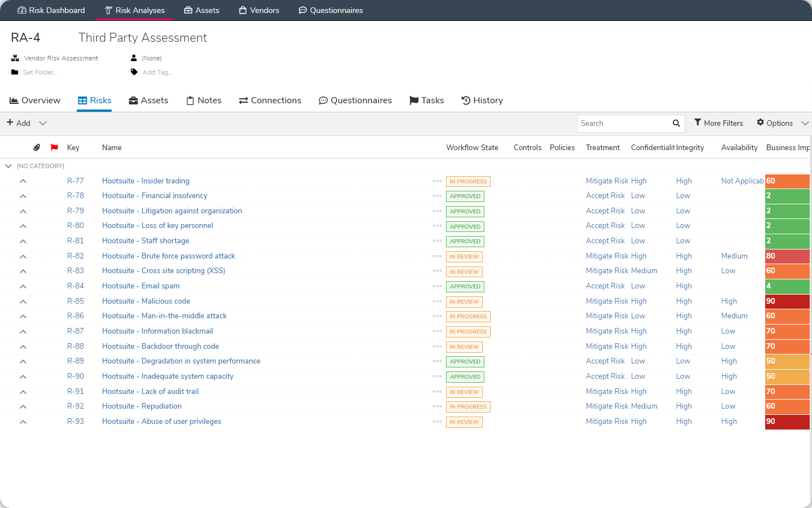Open Questionnaires in the top navigation bar

(330, 10)
